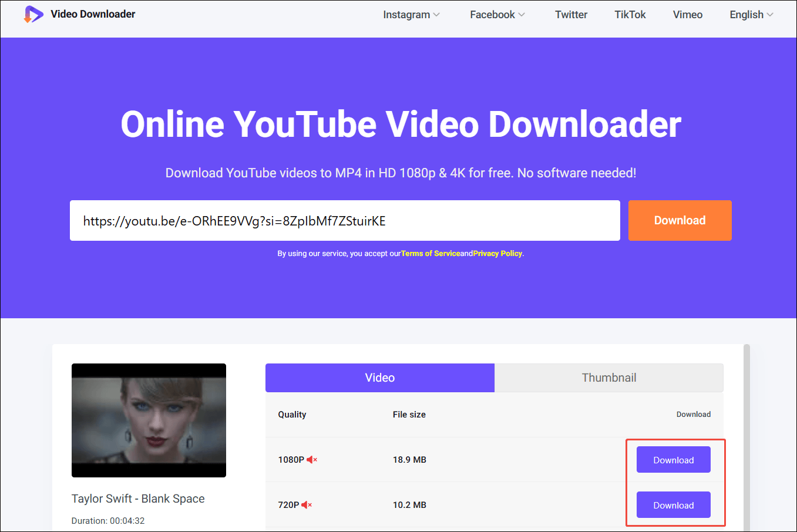The image size is (797, 532).
Task: Click the Video Downloader site title
Action: point(93,14)
